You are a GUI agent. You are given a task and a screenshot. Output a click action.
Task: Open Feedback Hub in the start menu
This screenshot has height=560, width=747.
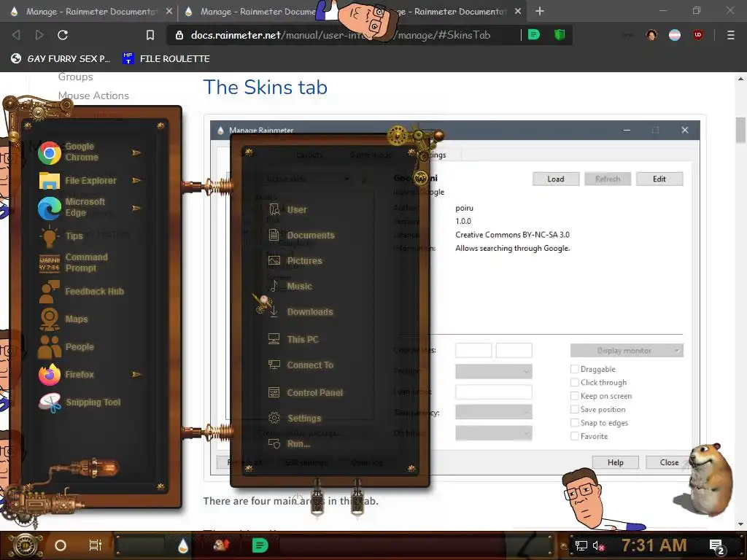click(x=82, y=291)
